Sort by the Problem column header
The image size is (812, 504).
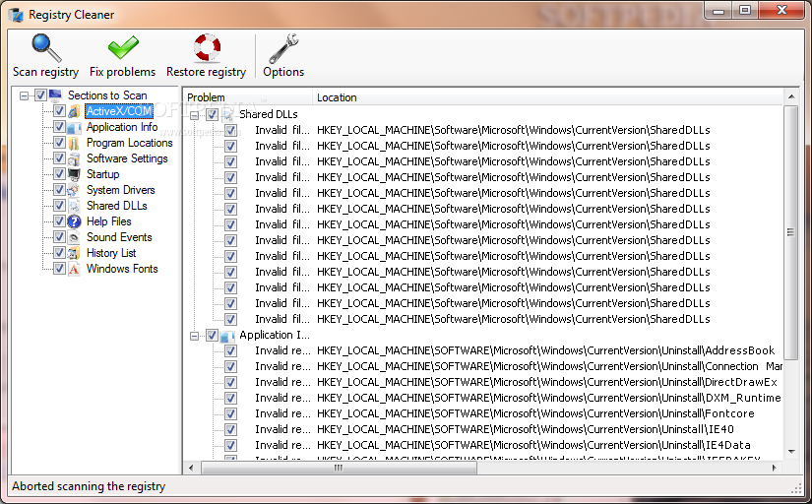tap(247, 97)
